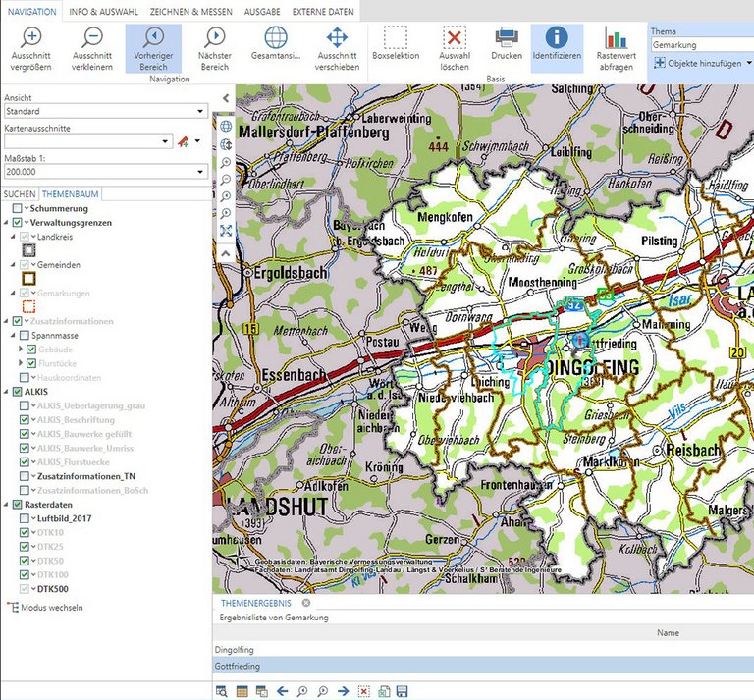Click Ausschnitt vergrößern zoom-in tool

point(31,49)
